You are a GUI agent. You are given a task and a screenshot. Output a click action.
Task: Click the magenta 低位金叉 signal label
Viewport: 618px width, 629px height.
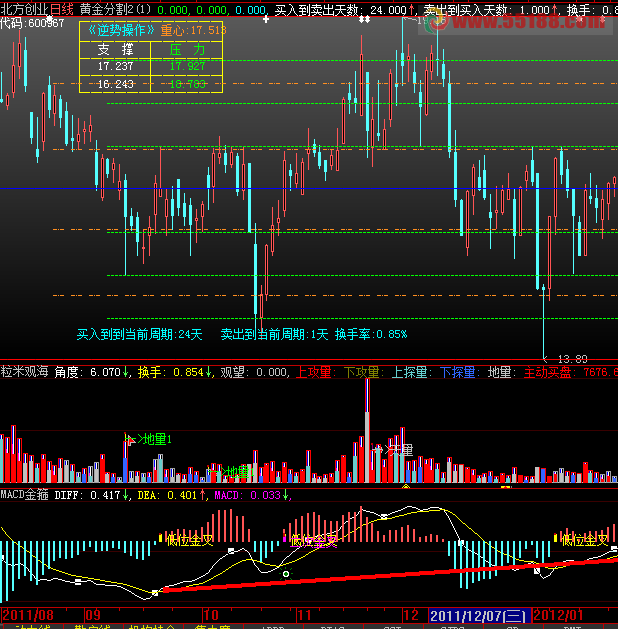tap(314, 541)
